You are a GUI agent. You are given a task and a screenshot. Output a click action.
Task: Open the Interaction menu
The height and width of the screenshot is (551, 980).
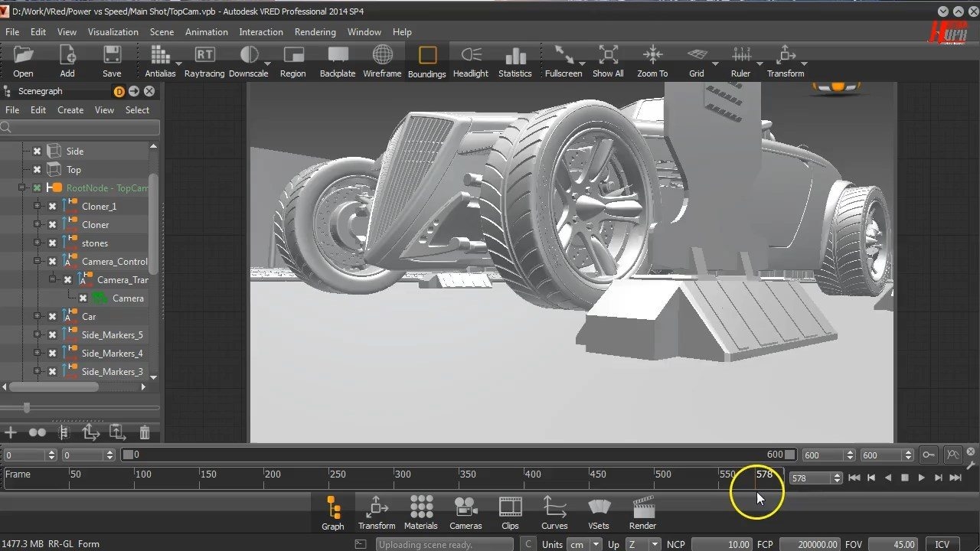pyautogui.click(x=260, y=32)
